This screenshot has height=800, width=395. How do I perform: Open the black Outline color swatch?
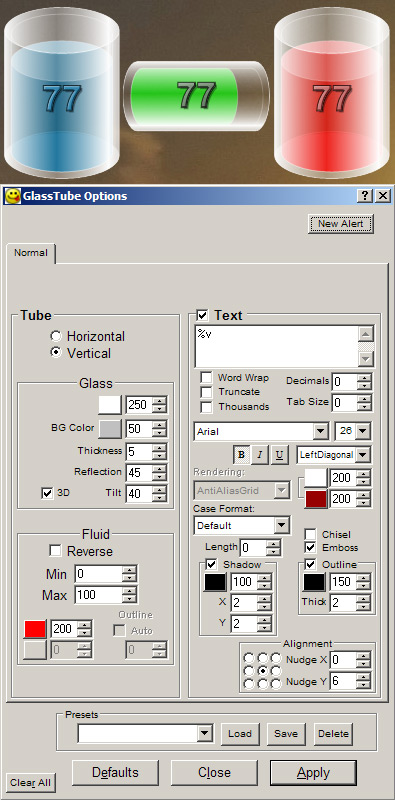tap(314, 582)
